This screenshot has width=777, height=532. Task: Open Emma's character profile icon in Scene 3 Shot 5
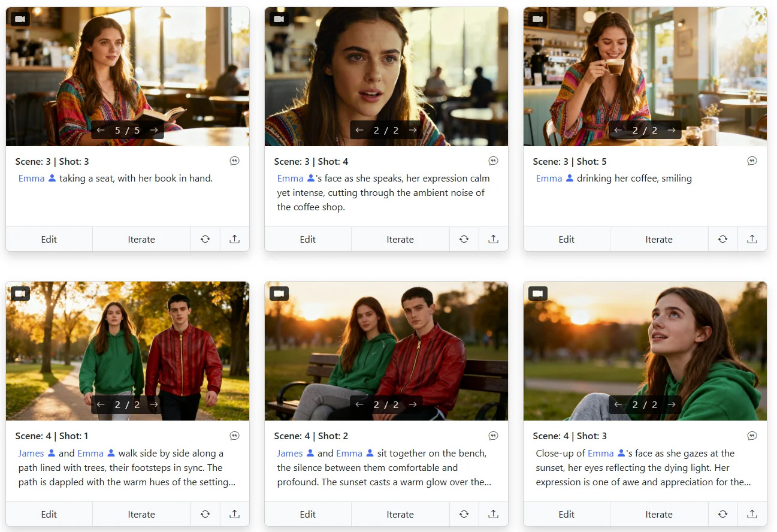[x=569, y=179]
